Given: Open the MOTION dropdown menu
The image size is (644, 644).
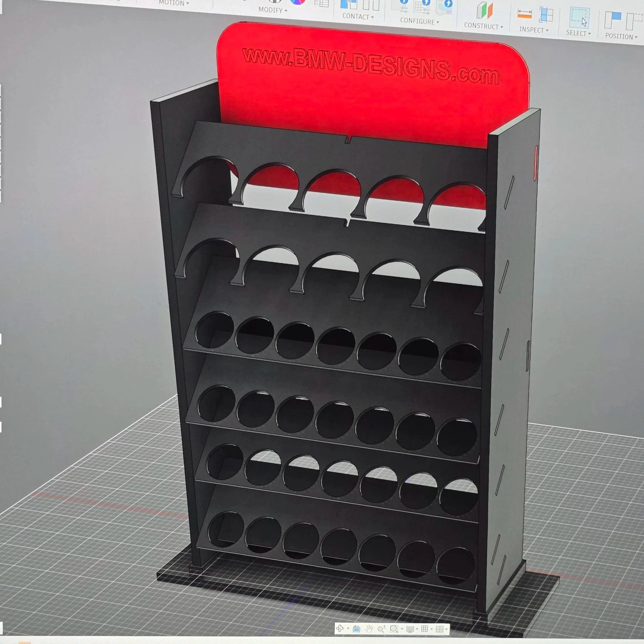Looking at the screenshot, I should tap(174, 3).
